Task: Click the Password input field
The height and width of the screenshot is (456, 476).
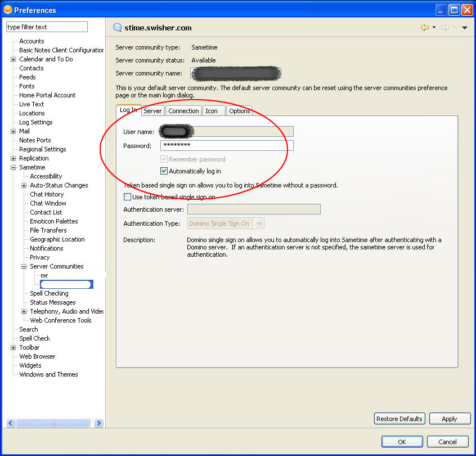Action: click(227, 145)
